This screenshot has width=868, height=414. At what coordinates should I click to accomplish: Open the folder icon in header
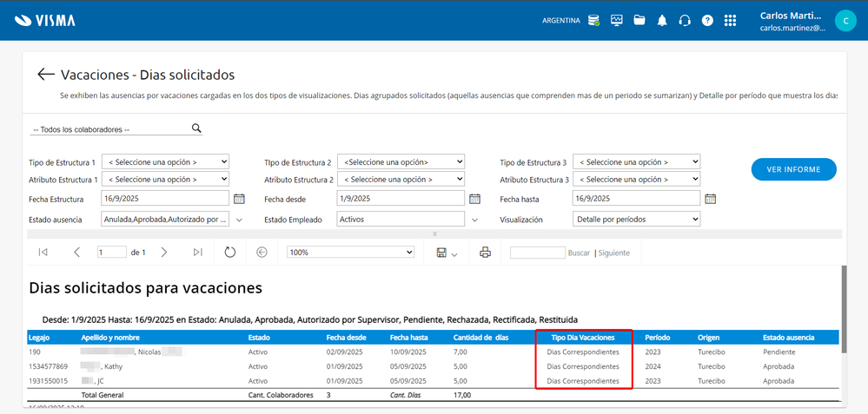[x=639, y=21]
